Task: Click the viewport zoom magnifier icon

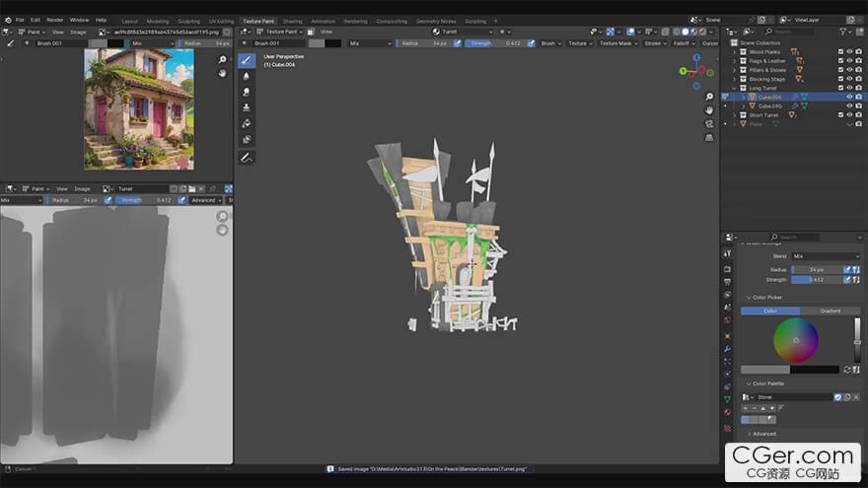Action: pyautogui.click(x=709, y=97)
